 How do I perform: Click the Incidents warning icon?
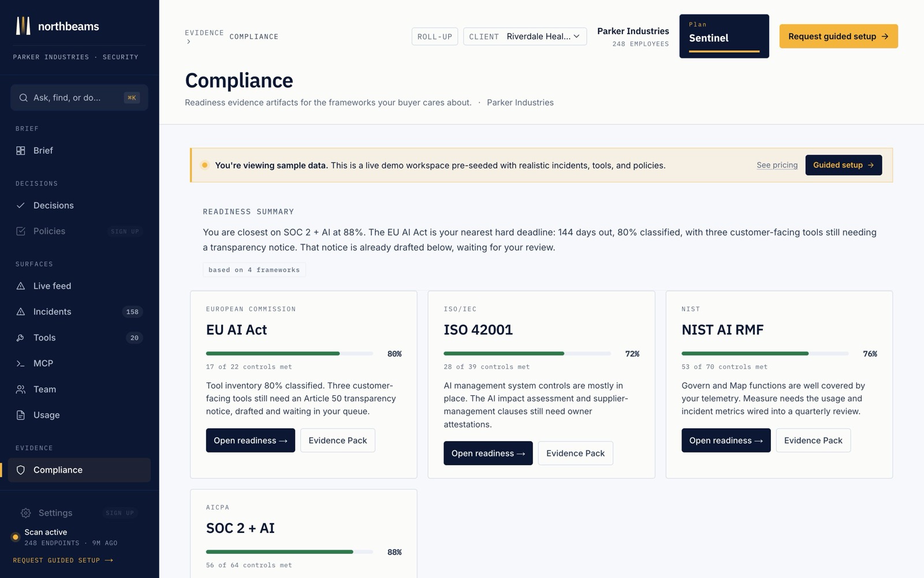pyautogui.click(x=21, y=312)
